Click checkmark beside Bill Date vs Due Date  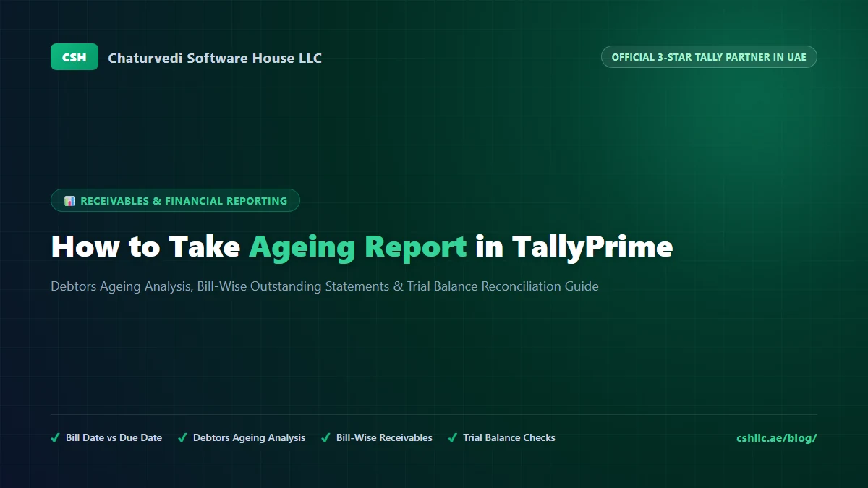point(55,437)
